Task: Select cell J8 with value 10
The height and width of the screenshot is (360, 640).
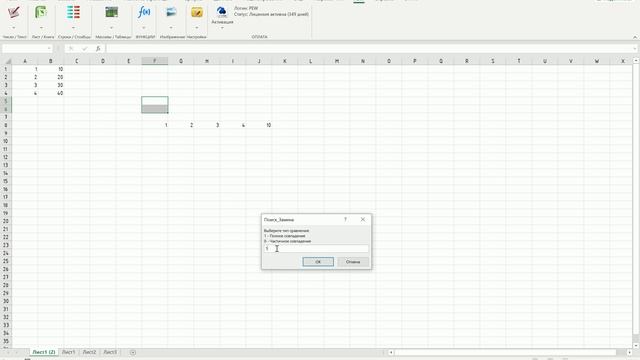Action: pos(259,125)
